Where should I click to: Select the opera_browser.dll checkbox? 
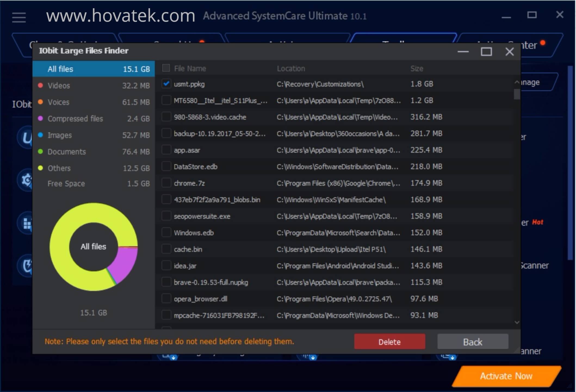pos(166,299)
